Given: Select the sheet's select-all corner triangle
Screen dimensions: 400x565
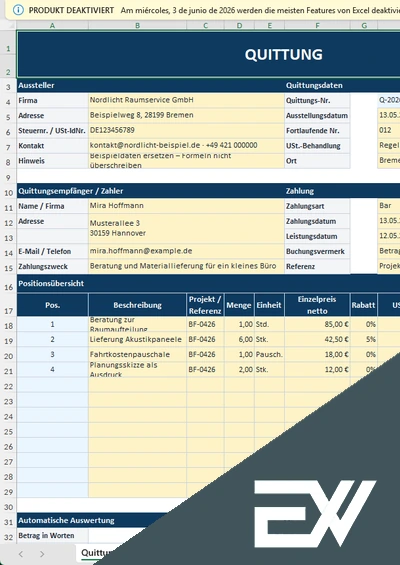Looking at the screenshot, I should 10,25.
